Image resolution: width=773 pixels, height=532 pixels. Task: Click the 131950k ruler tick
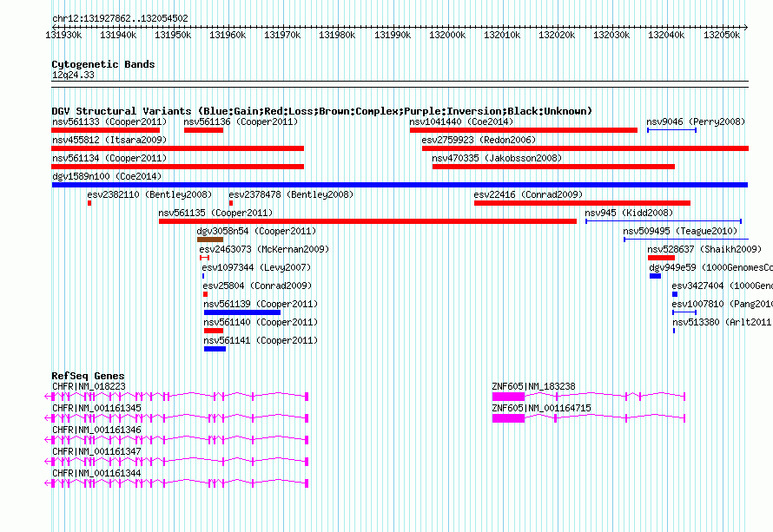[173, 35]
